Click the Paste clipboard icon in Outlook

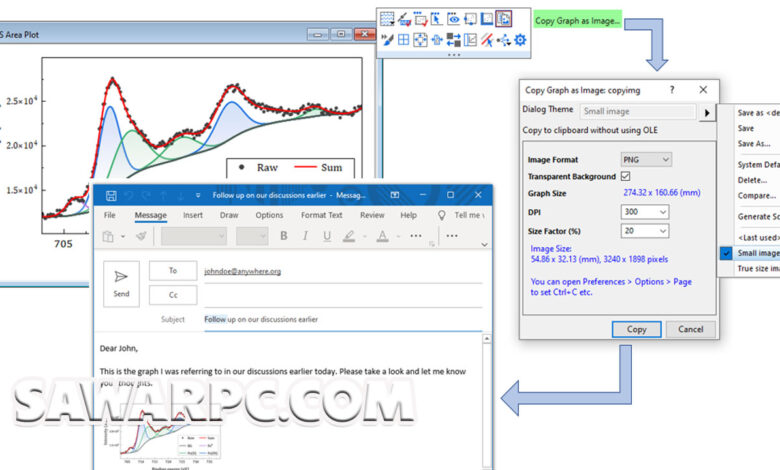[108, 236]
